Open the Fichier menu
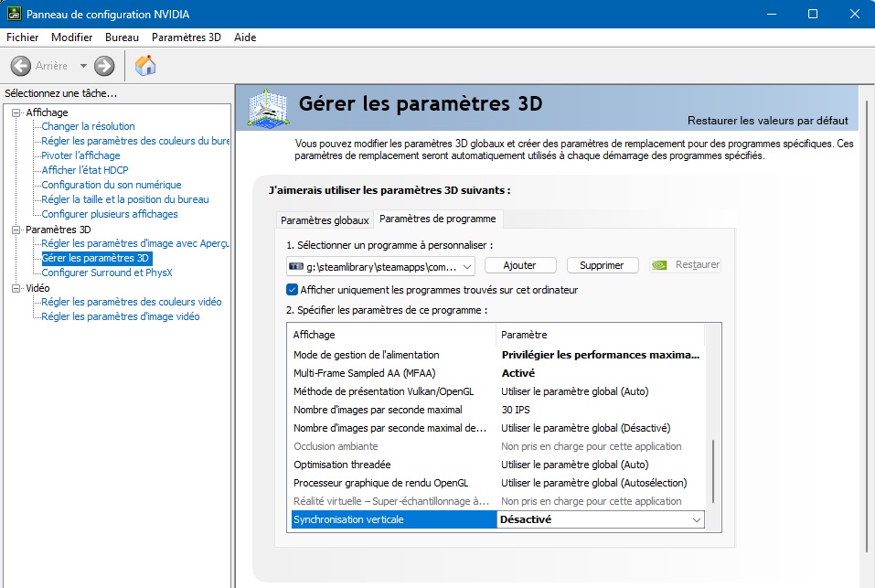This screenshot has height=588, width=875. [x=22, y=37]
